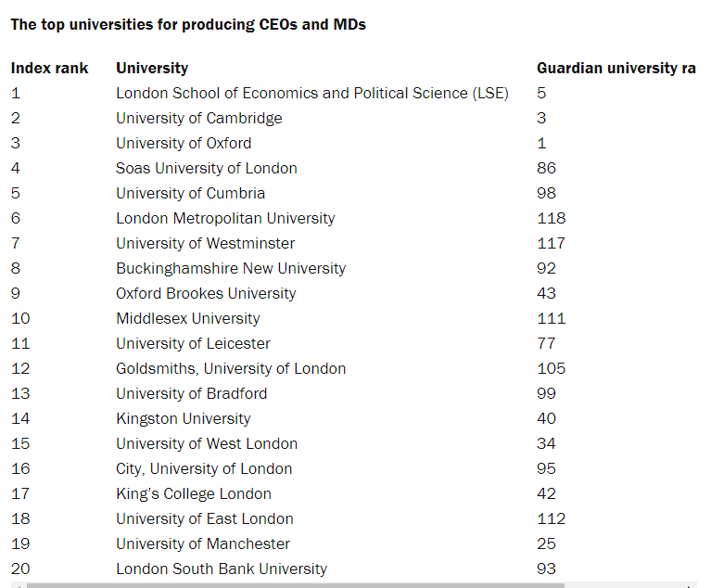The height and width of the screenshot is (588, 711).
Task: Select Goldsmiths, University of London
Action: coord(231,368)
